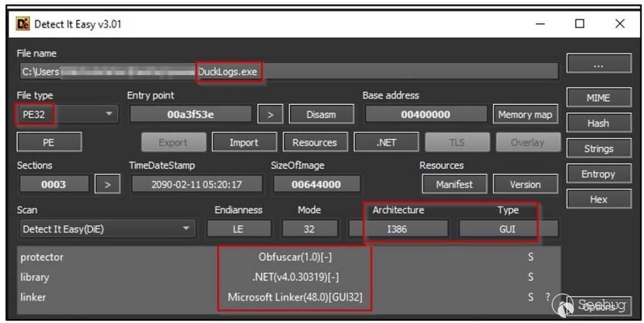This screenshot has width=644, height=323.
Task: Click the Endianness LE field
Action: (x=238, y=229)
